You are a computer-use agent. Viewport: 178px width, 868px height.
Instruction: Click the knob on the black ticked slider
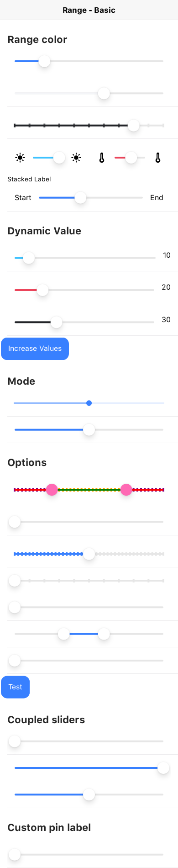133,125
